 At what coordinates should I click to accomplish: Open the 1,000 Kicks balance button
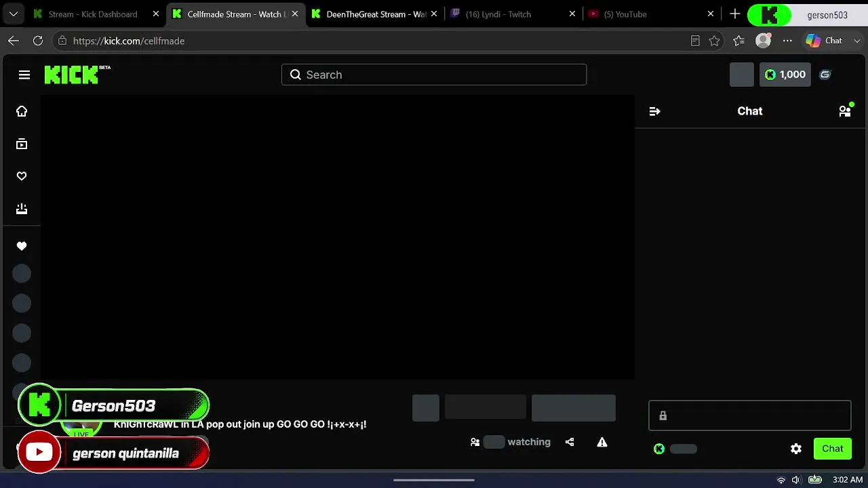(785, 75)
